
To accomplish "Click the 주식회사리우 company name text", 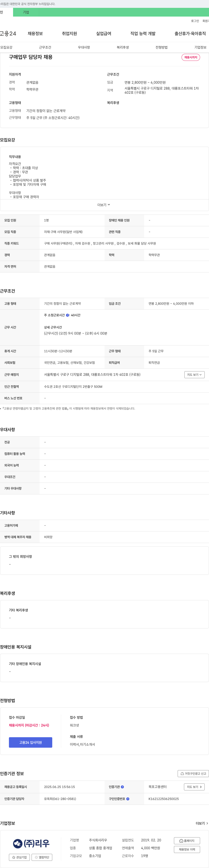I will tap(98, 840).
